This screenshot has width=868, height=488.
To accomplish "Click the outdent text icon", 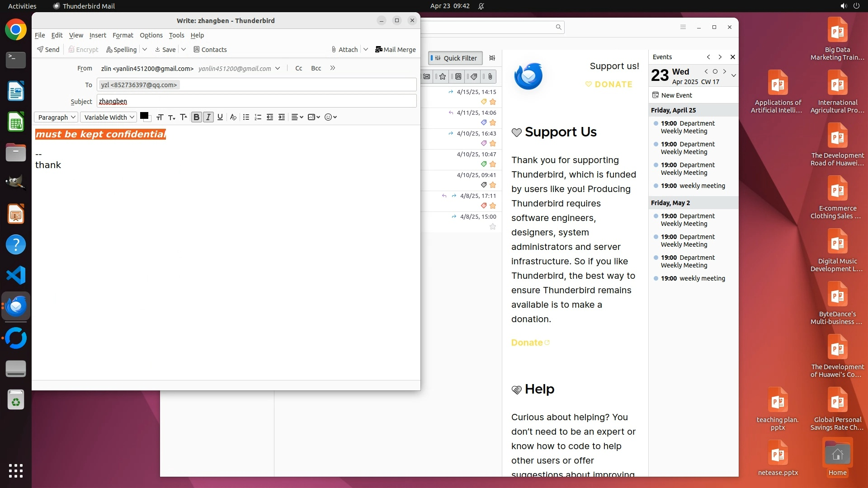I will coord(270,117).
